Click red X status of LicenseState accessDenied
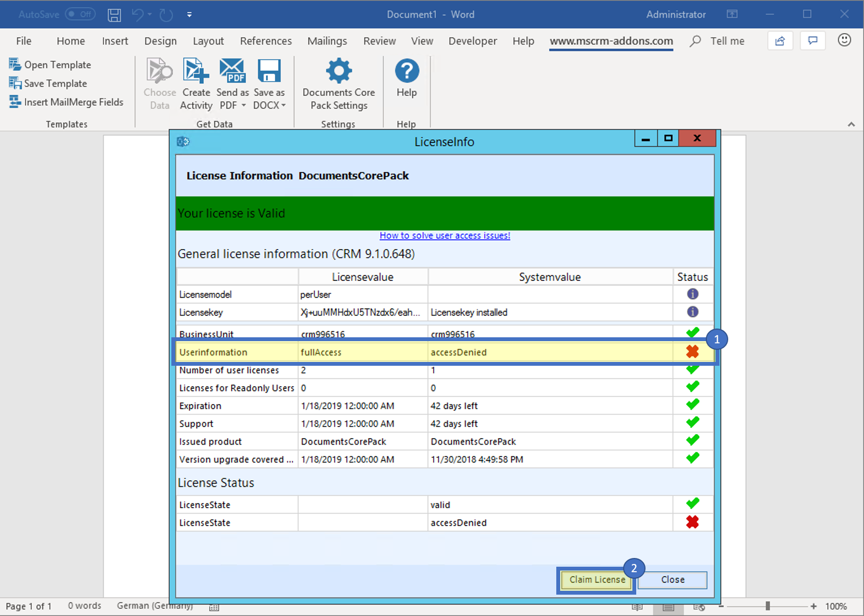This screenshot has height=616, width=864. (x=693, y=522)
